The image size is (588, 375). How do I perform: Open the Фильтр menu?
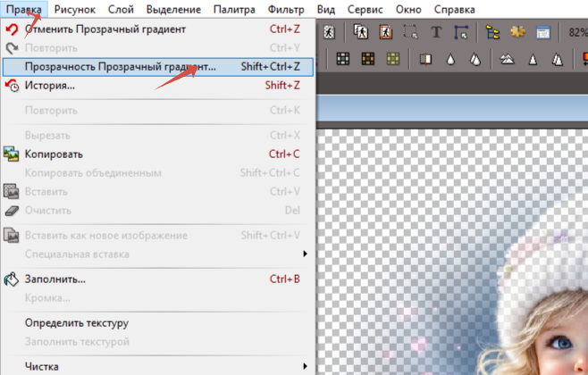[286, 9]
